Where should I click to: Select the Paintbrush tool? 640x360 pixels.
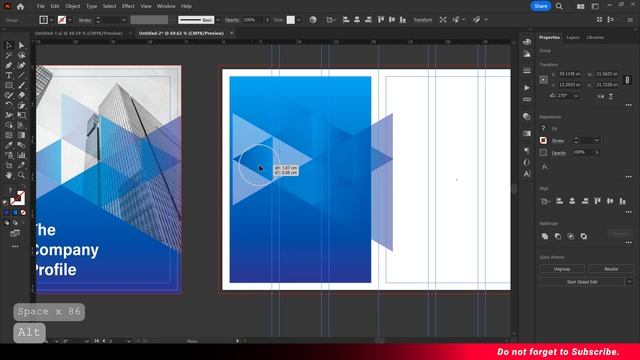coord(21,85)
